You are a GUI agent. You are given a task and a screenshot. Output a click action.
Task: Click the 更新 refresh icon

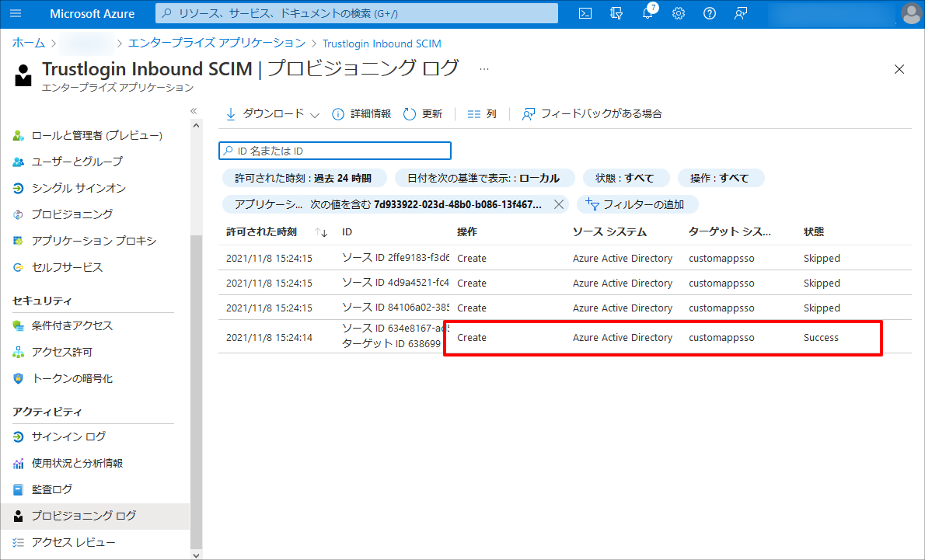coord(410,114)
